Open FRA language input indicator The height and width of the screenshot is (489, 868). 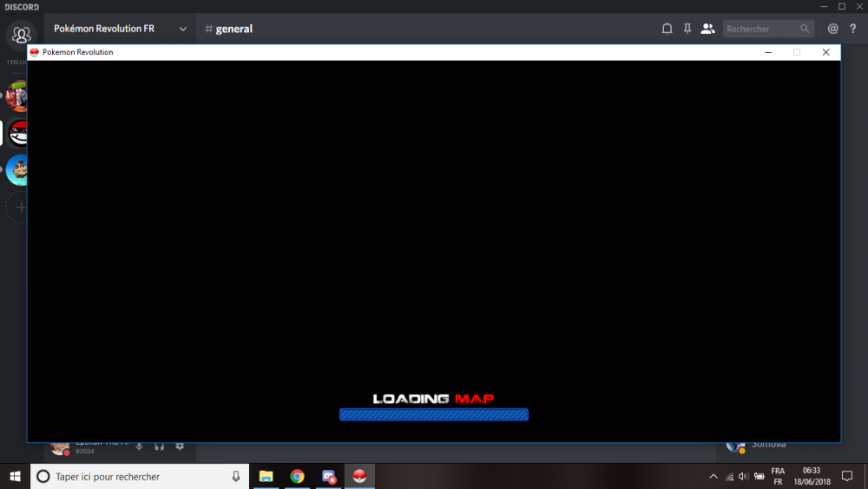coord(778,476)
